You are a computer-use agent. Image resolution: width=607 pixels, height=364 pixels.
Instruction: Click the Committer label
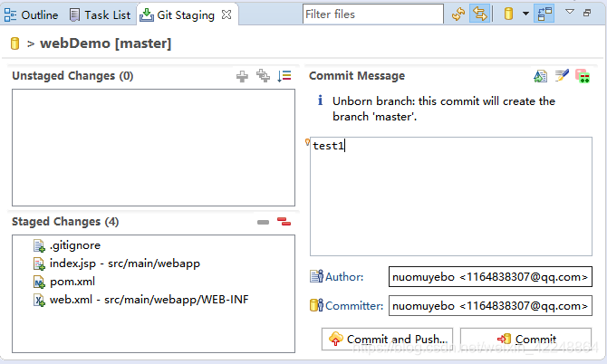[x=354, y=306]
